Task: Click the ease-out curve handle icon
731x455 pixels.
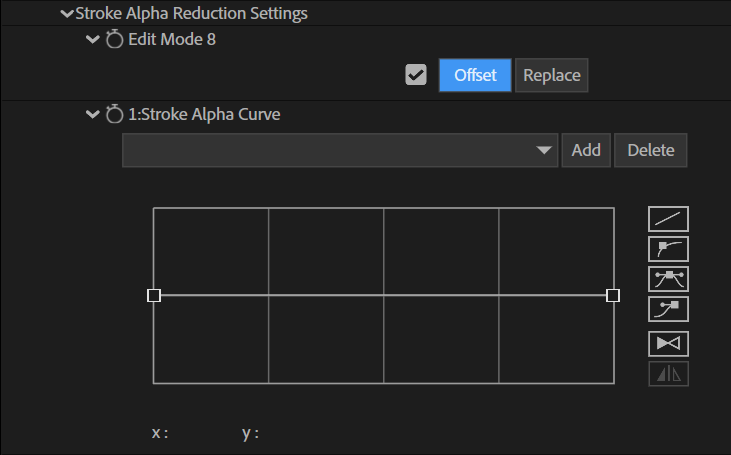Action: point(668,309)
